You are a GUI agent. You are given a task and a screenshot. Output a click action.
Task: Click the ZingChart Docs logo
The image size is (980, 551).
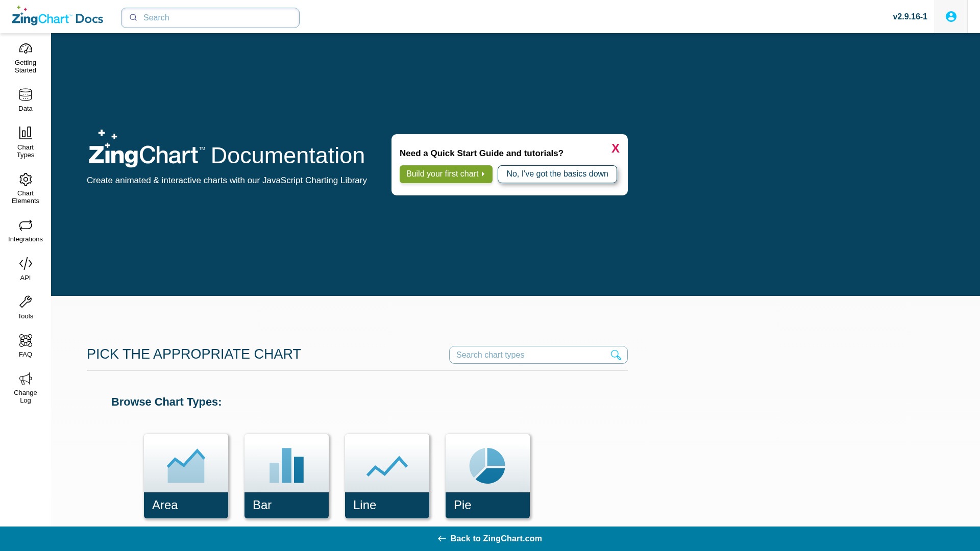pos(58,16)
